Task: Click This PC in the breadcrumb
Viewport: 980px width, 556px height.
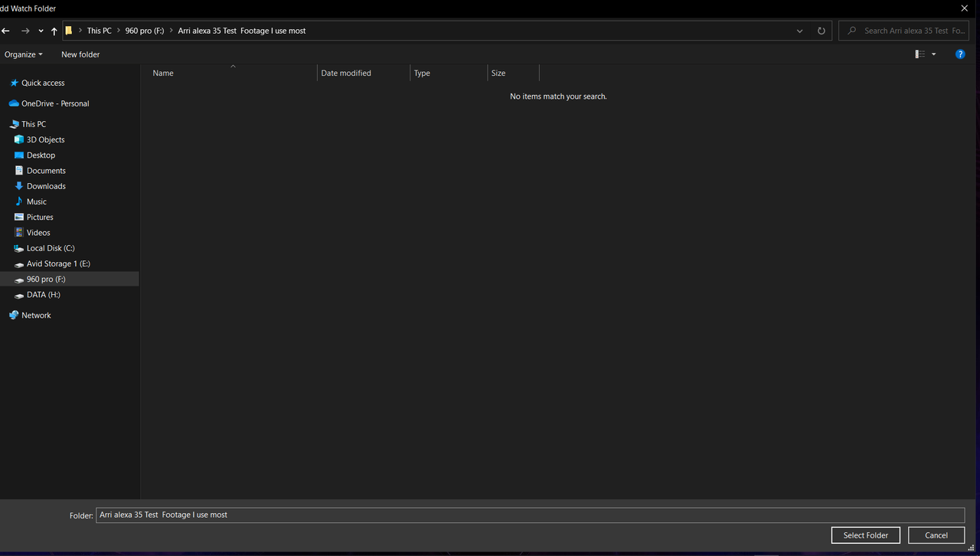Action: [x=99, y=31]
